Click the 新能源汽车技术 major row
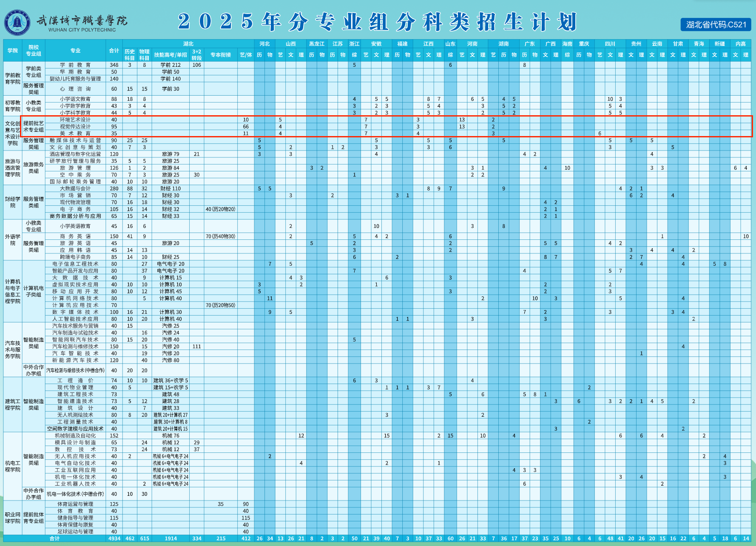Image resolution: width=756 pixels, height=546 pixels. coord(75,360)
